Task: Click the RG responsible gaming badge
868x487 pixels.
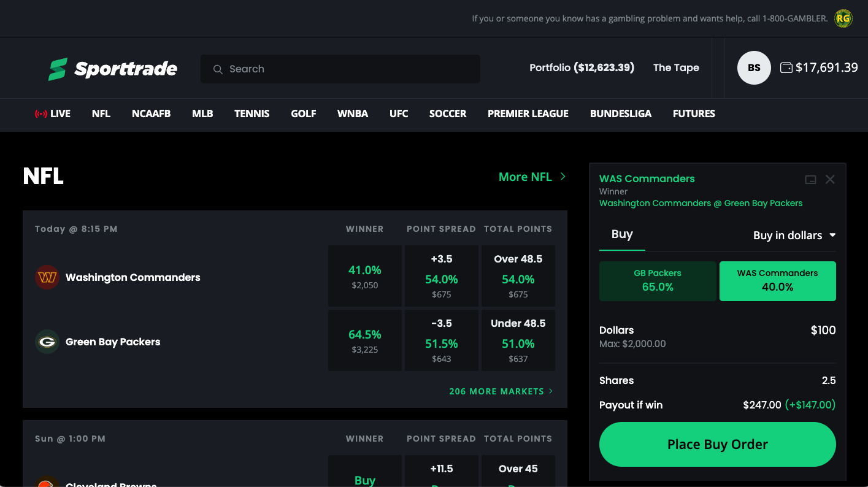Action: click(x=844, y=18)
